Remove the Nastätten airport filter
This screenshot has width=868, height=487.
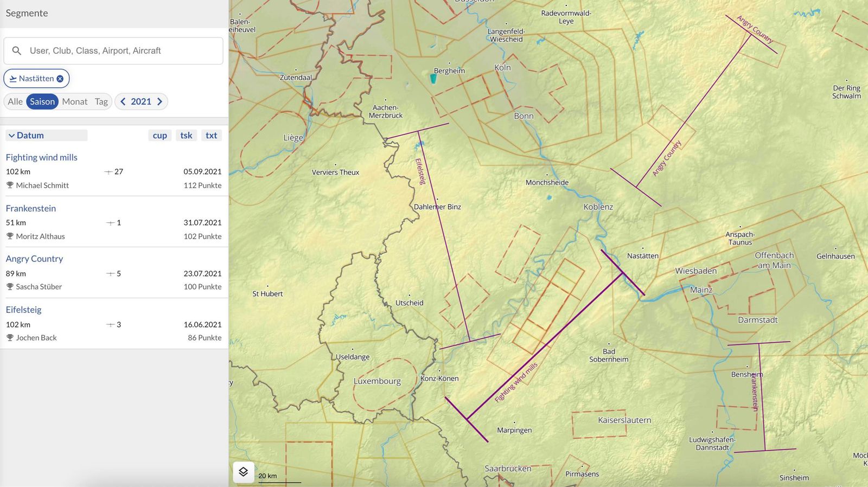(x=60, y=79)
